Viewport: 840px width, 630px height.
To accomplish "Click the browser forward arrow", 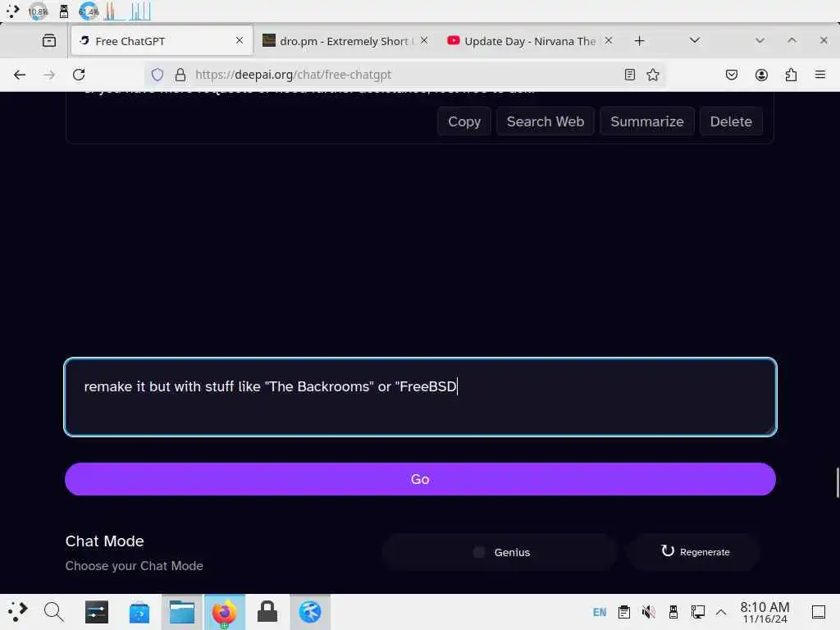I will point(49,75).
